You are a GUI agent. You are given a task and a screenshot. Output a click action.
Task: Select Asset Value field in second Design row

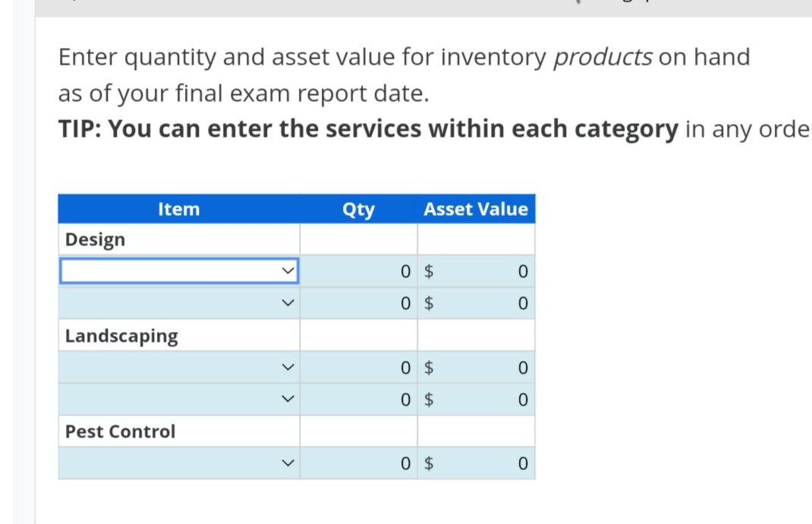click(477, 303)
